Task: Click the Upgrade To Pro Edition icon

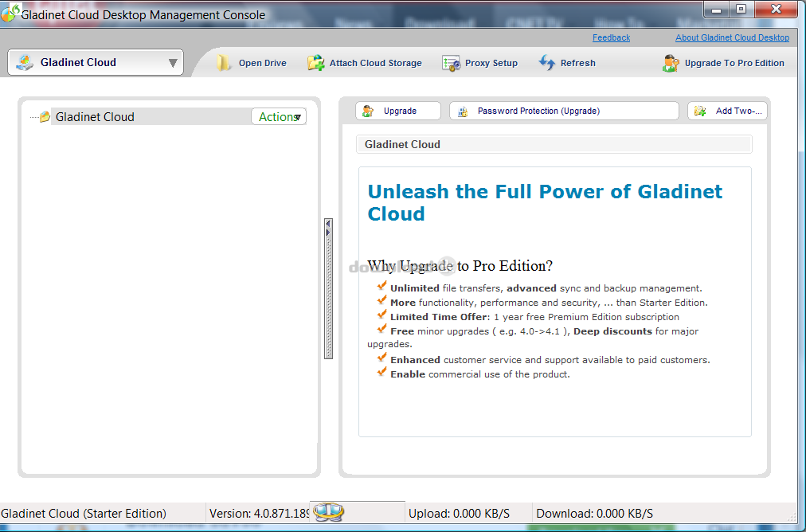Action: 671,63
